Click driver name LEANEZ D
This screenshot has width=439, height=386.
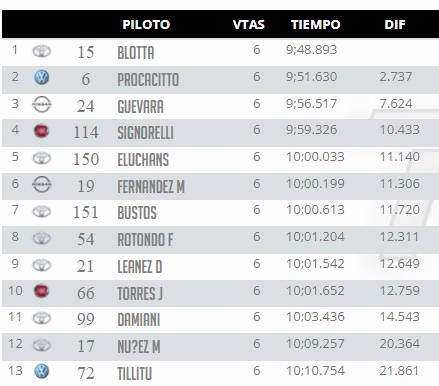140,267
